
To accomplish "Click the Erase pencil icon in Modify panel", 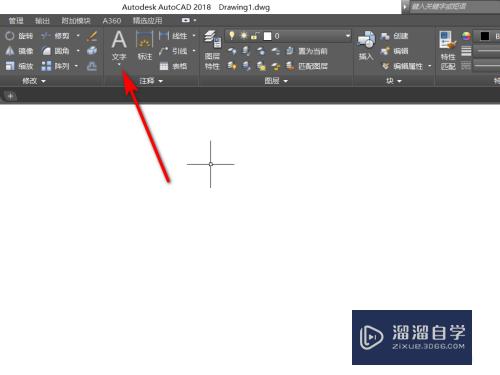I will (91, 36).
